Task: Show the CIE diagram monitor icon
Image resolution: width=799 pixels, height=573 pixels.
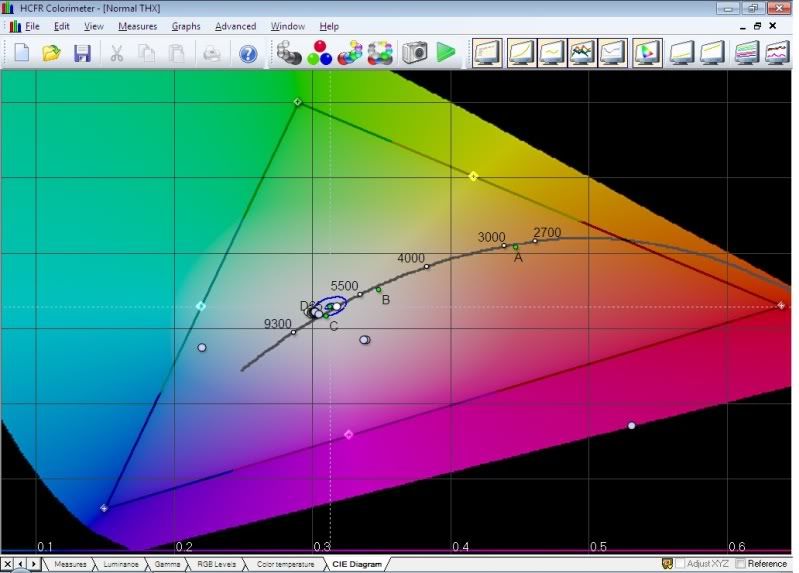Action: coord(647,53)
